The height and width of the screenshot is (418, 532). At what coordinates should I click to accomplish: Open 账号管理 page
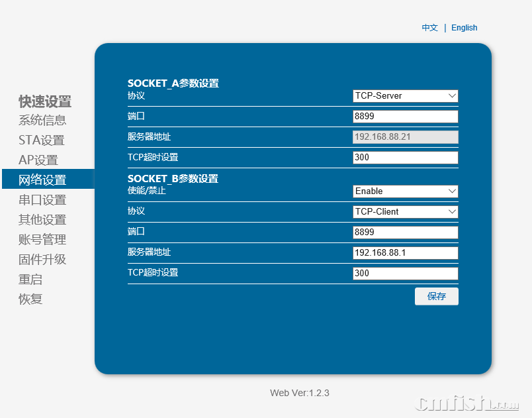[42, 240]
